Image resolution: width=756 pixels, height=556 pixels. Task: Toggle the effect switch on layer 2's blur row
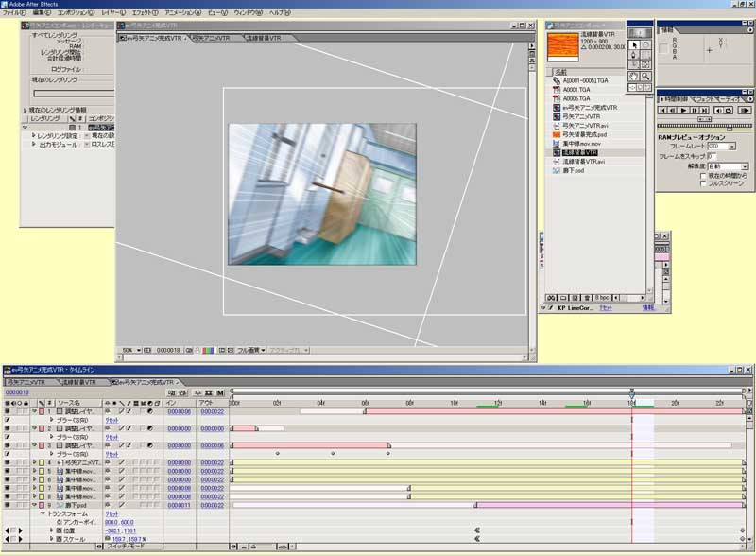pyautogui.click(x=7, y=437)
